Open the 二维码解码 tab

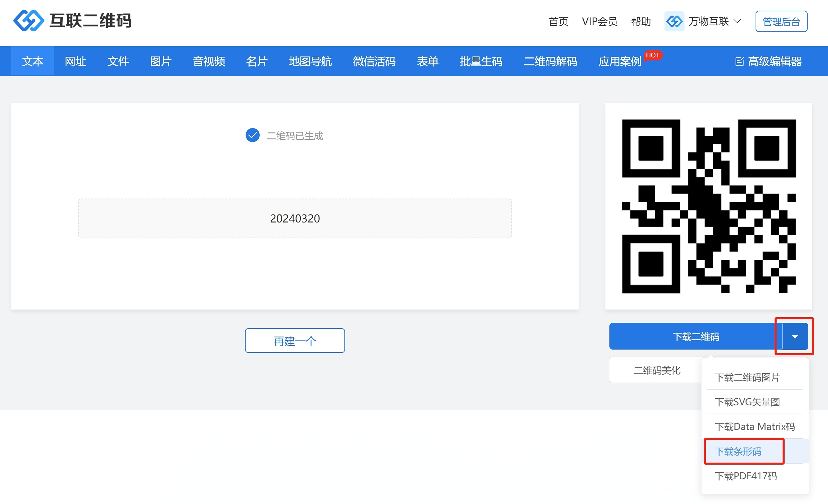click(x=550, y=61)
